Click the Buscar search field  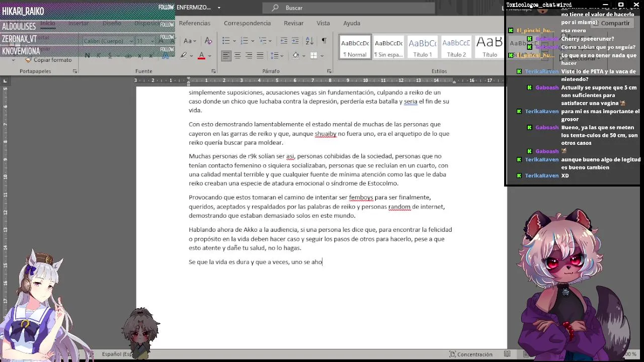coord(348,8)
